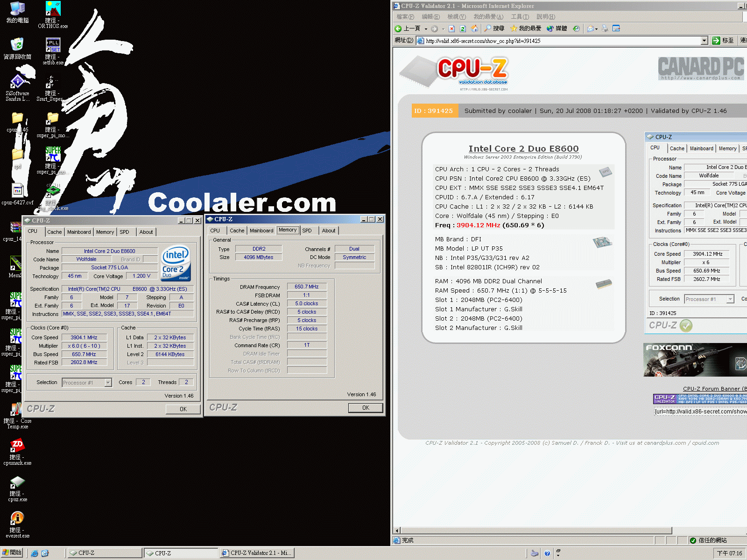Switch to SPD tab in left CPU-Z window
747x560 pixels.
click(124, 232)
